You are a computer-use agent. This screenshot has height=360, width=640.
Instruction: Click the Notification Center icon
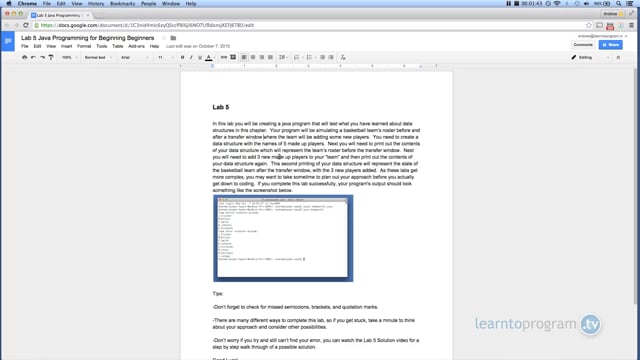pyautogui.click(x=630, y=4)
